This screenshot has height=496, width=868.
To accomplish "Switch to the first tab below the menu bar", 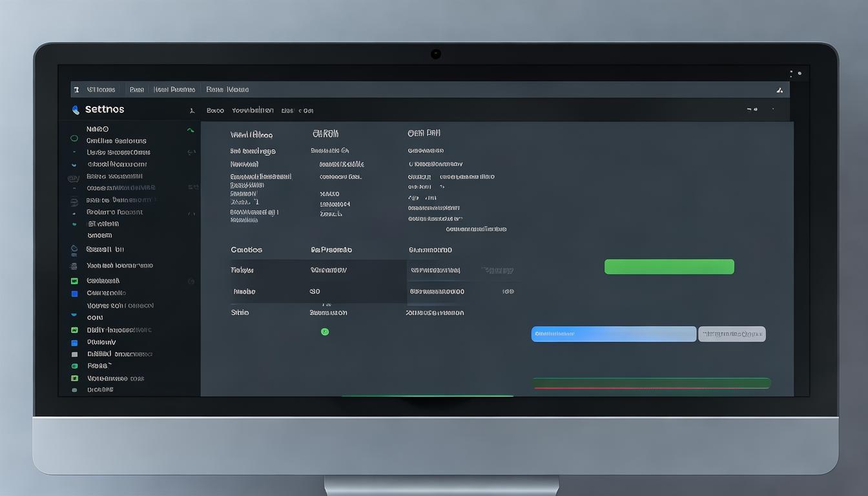I will (x=215, y=110).
